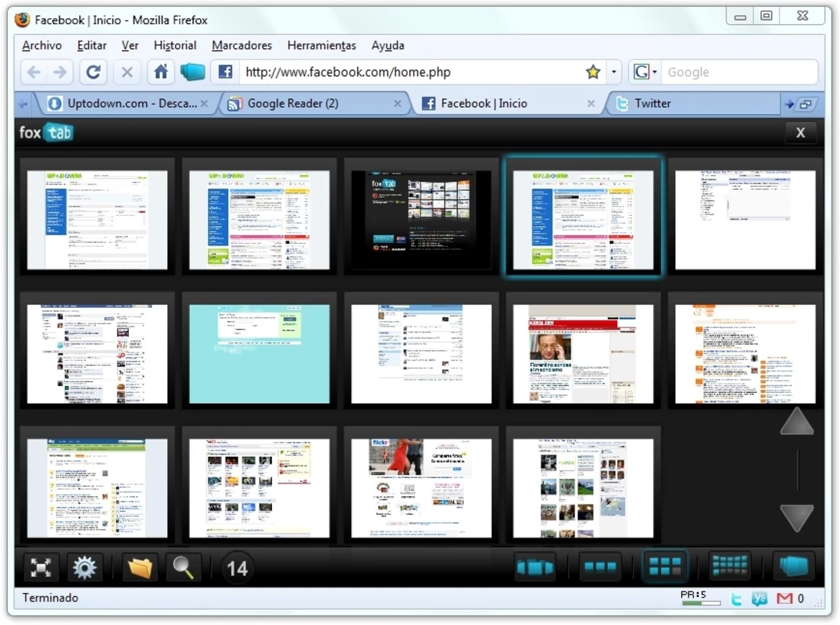This screenshot has height=625, width=840.
Task: Switch to the 3D carousel layout mode
Action: (535, 566)
